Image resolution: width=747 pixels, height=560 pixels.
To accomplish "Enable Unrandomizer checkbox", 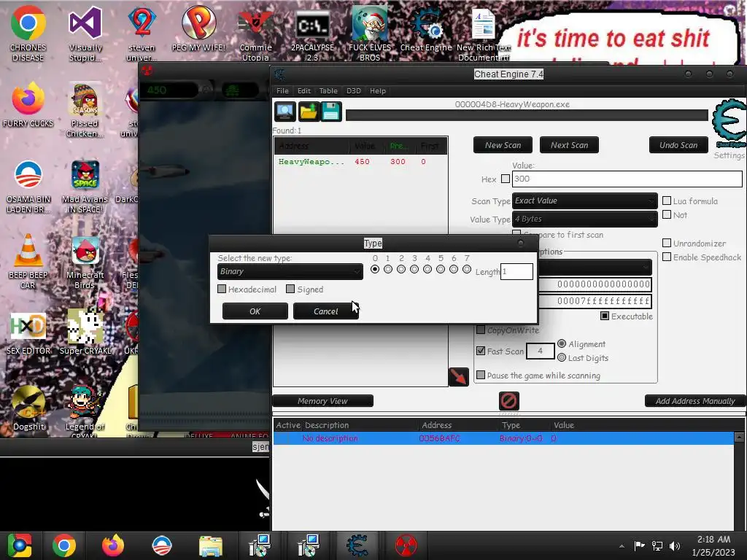I will [x=667, y=243].
